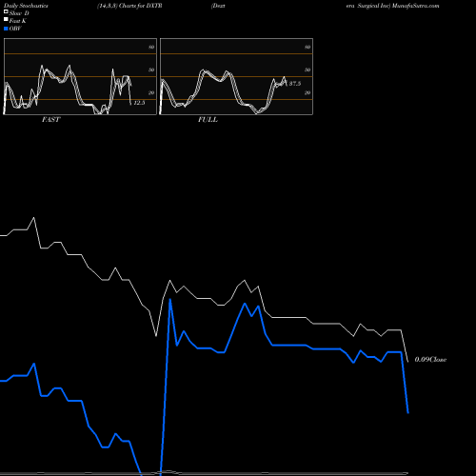Click the 50 level label in FULL chart
Image resolution: width=476 pixels, height=476 pixels.
pyautogui.click(x=307, y=69)
